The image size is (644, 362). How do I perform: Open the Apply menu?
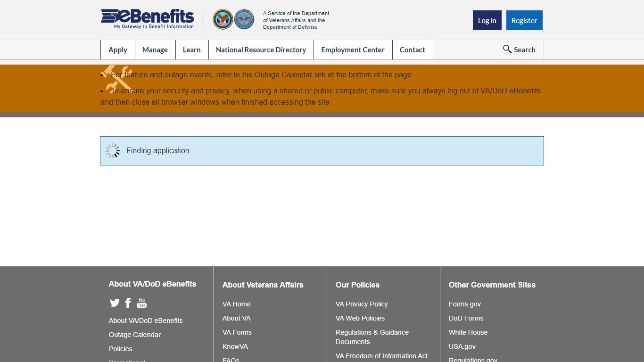click(x=118, y=49)
